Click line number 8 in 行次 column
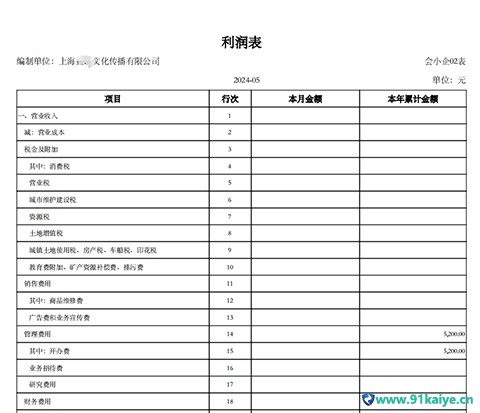 [229, 233]
